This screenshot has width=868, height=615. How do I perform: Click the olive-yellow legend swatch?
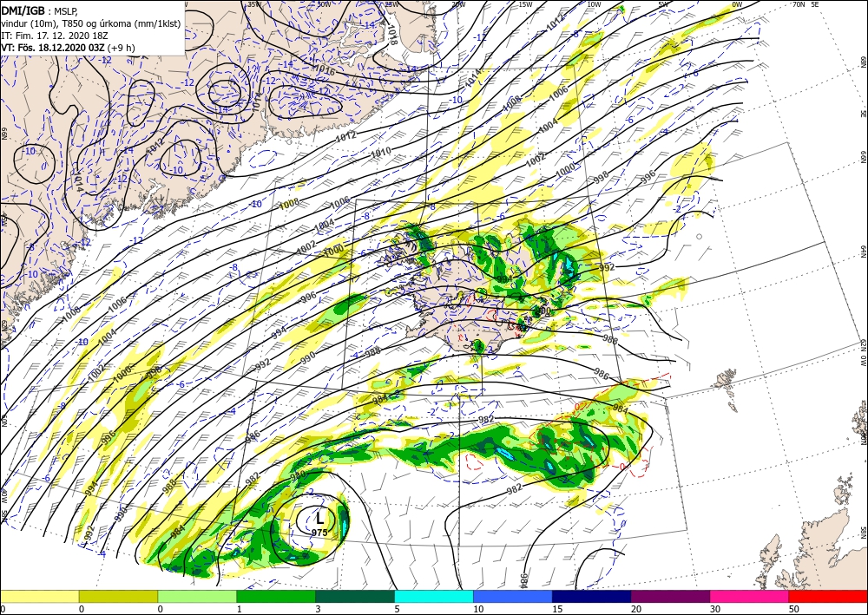[x=118, y=596]
